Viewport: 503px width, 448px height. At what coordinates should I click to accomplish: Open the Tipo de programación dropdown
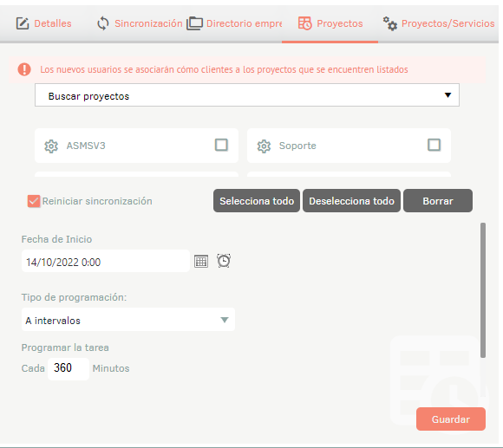128,320
